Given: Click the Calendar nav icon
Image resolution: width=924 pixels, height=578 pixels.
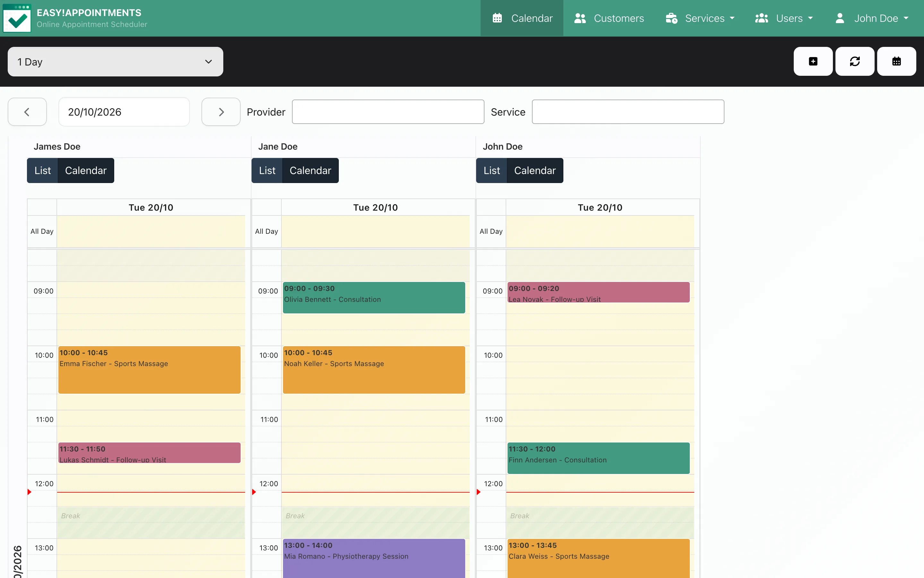Looking at the screenshot, I should point(497,18).
